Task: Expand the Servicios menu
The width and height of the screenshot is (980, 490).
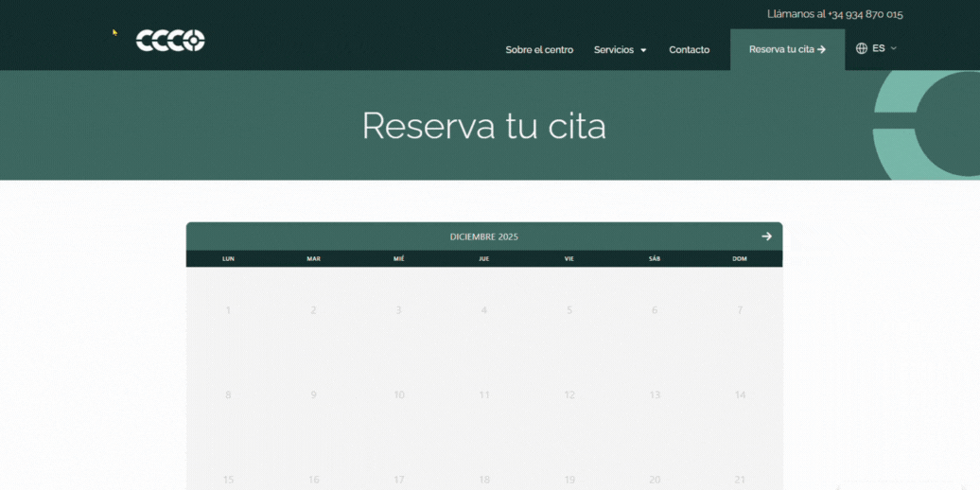Action: pyautogui.click(x=620, y=50)
